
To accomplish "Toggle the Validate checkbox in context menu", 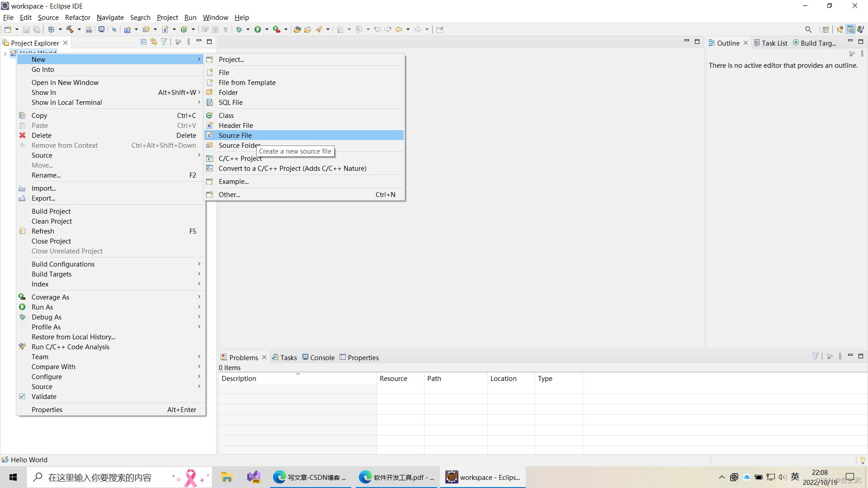I will [22, 396].
